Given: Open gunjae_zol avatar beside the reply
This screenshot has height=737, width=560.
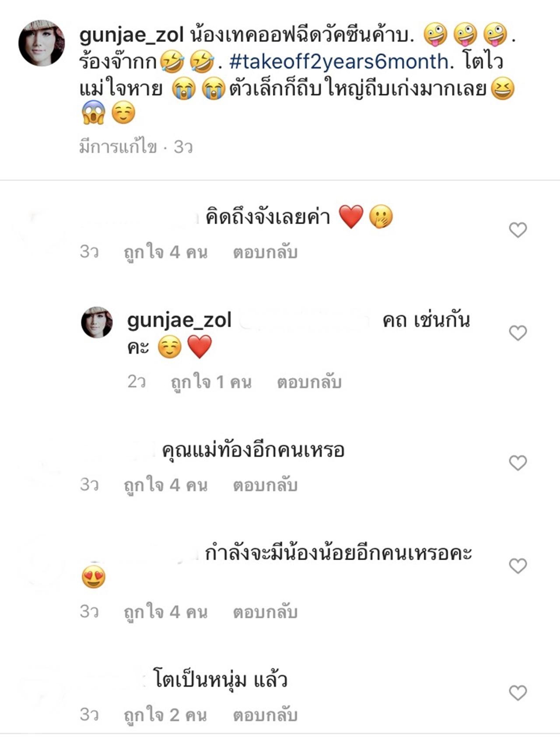Looking at the screenshot, I should click(97, 323).
